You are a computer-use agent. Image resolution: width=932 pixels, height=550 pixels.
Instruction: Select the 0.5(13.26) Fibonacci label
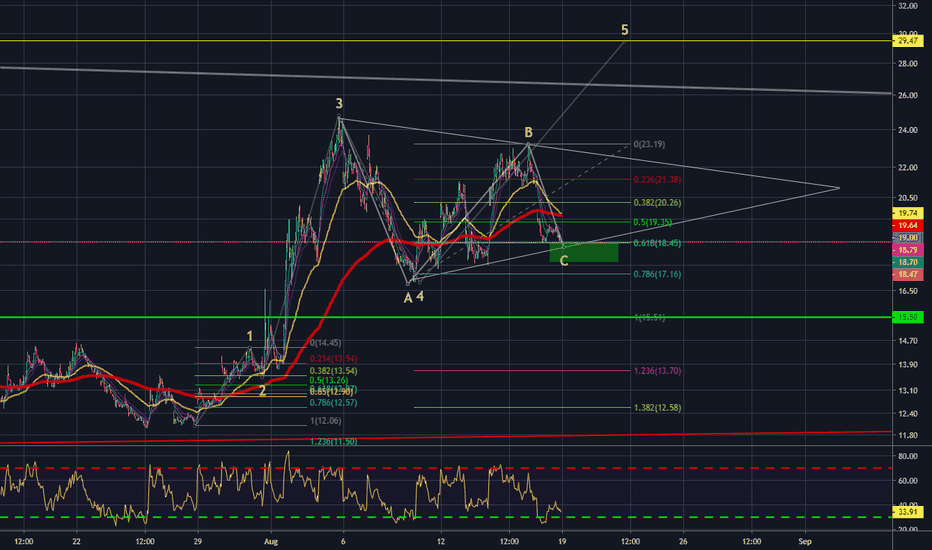pyautogui.click(x=329, y=380)
